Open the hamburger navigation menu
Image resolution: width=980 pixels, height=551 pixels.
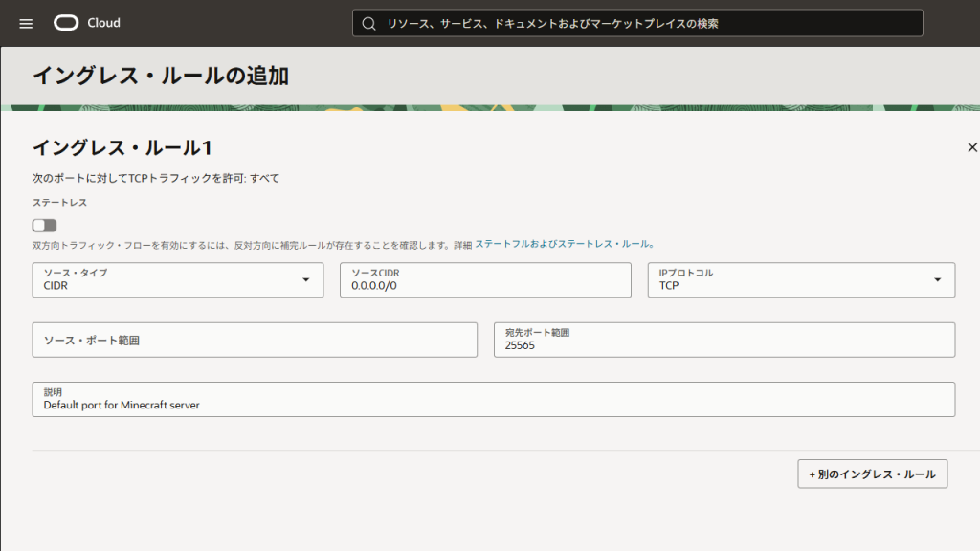point(26,23)
